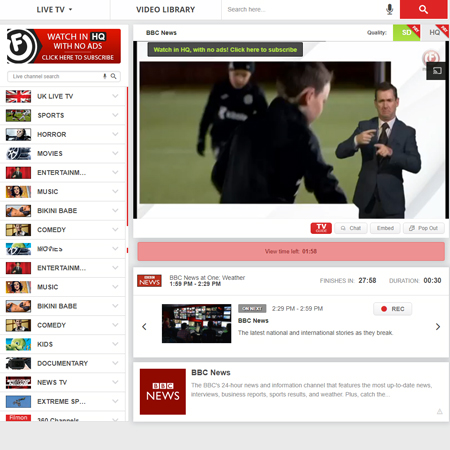Show the next program with right arrow
Image resolution: width=450 pixels, height=450 pixels.
pos(438,327)
